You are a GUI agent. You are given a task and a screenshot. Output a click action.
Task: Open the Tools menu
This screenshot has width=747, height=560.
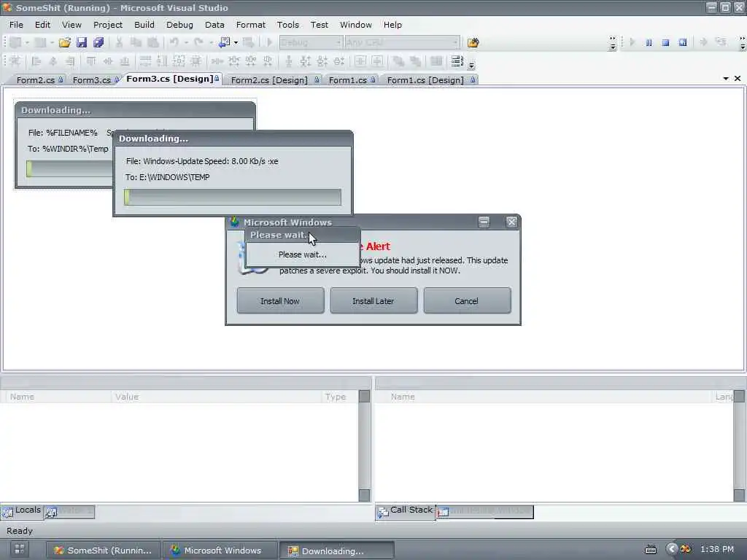[x=287, y=25]
